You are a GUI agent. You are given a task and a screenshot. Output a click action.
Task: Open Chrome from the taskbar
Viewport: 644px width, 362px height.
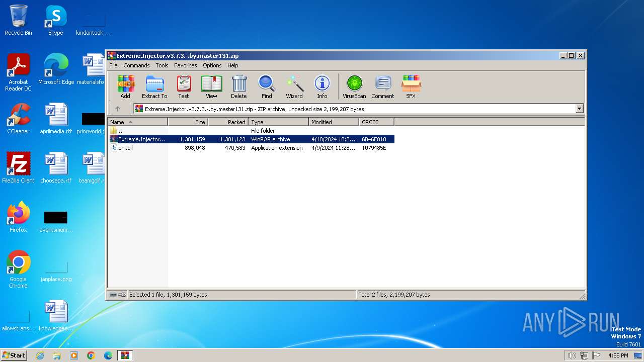click(91, 355)
